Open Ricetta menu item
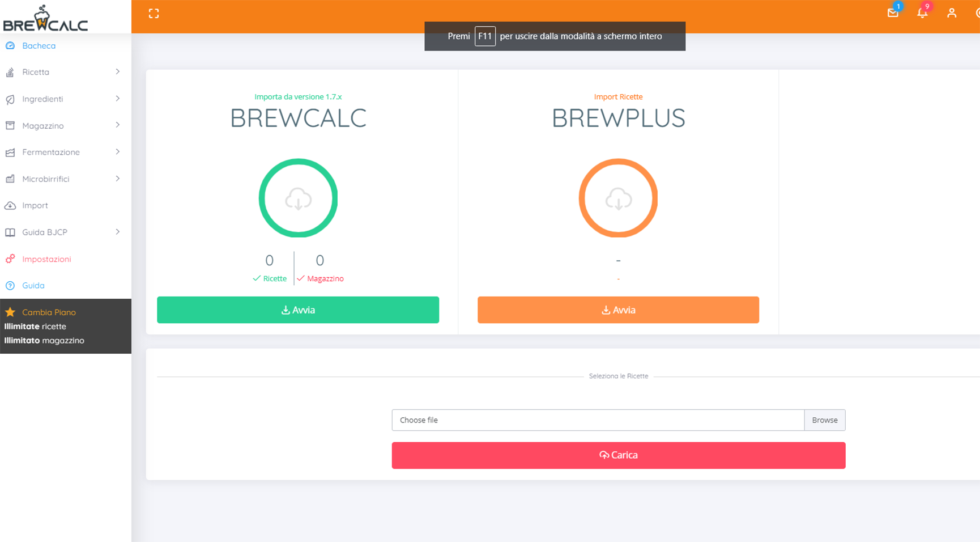The height and width of the screenshot is (542, 980). (36, 72)
